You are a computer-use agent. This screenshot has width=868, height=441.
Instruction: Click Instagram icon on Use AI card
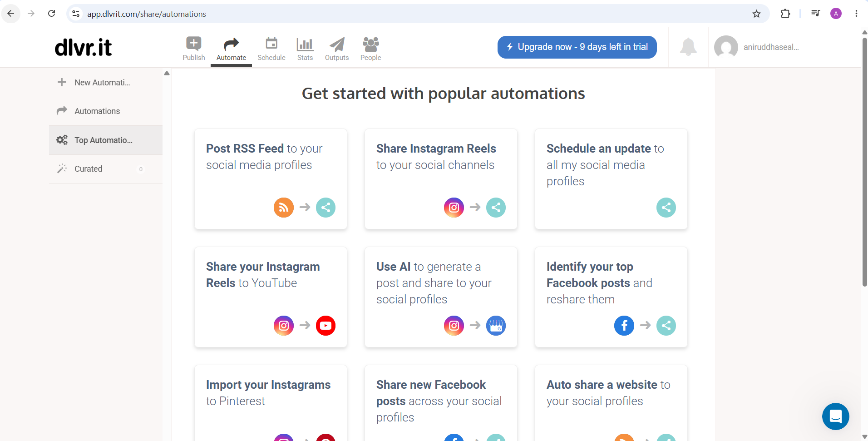click(x=454, y=326)
